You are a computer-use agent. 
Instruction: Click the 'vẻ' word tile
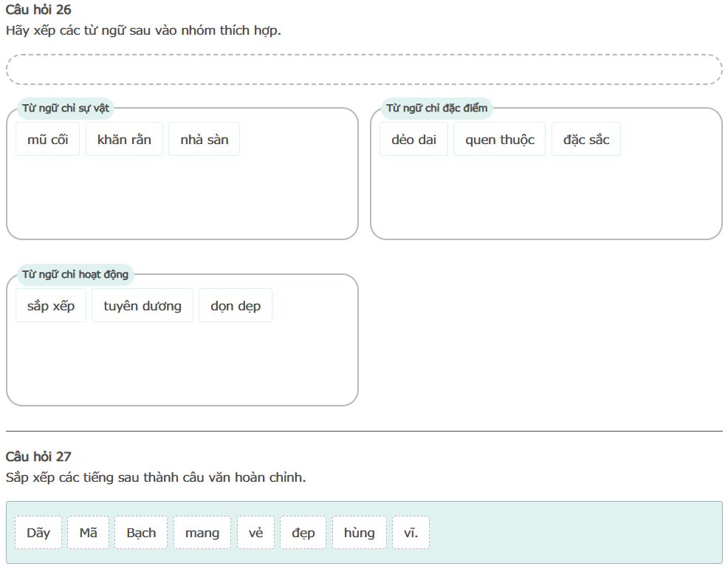(255, 533)
